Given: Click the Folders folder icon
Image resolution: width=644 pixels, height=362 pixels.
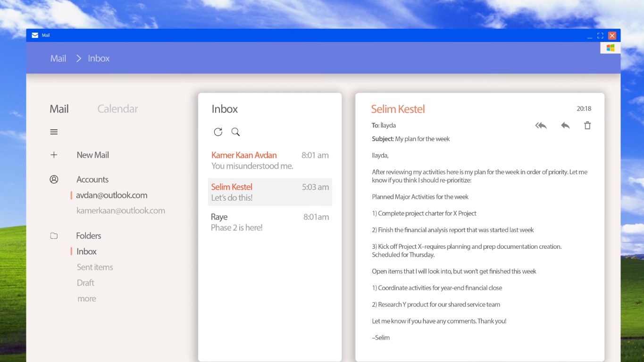Looking at the screenshot, I should pos(54,236).
